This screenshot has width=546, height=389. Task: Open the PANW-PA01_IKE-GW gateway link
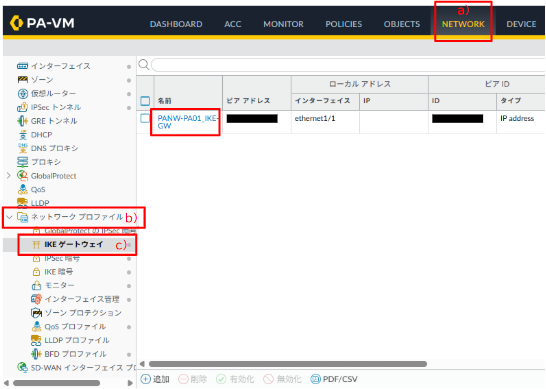tap(187, 122)
